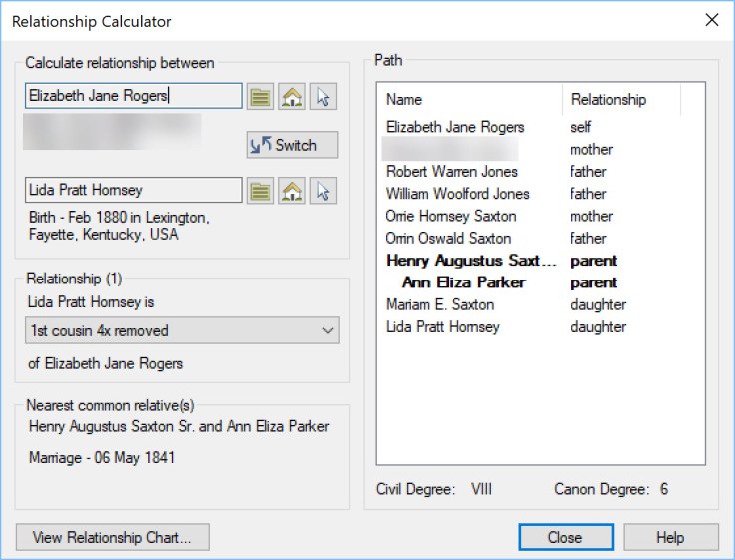
Task: Swap the two people with the Switch button
Action: pos(292,145)
